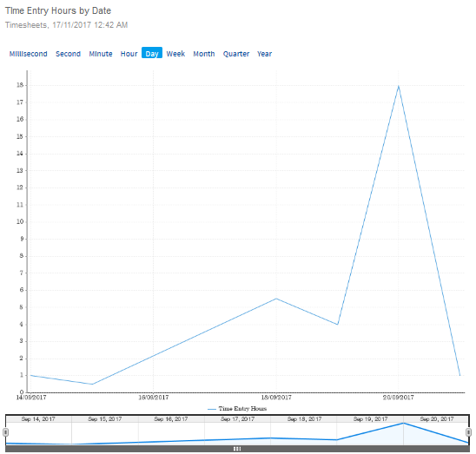Viewport: 476px width, 454px height.
Task: Toggle the Time Entry Hours legend item
Action: pyautogui.click(x=237, y=409)
